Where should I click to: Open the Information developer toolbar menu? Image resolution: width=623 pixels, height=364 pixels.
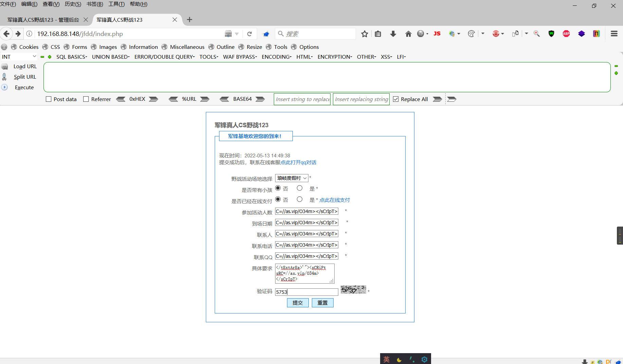click(x=139, y=47)
